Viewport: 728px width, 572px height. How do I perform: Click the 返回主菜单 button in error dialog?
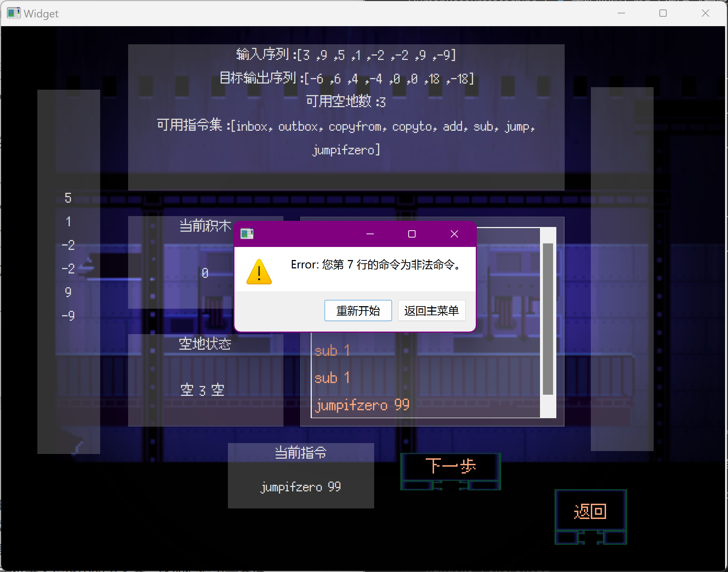tap(432, 311)
